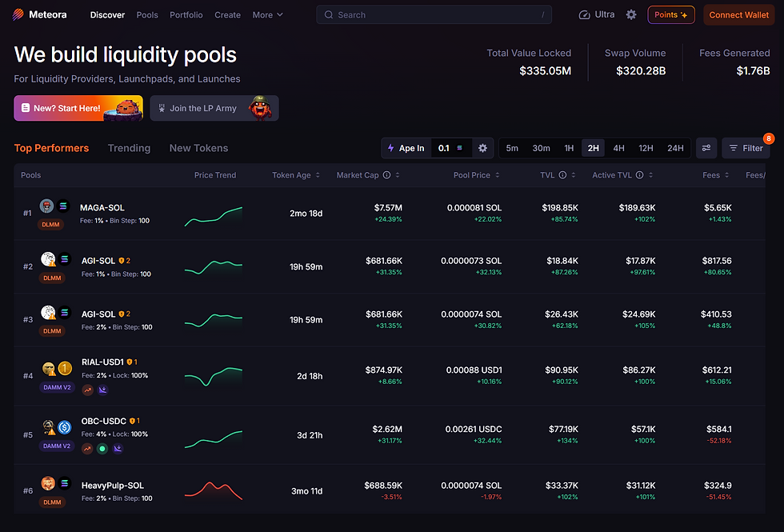Open the Pools nav item

147,15
